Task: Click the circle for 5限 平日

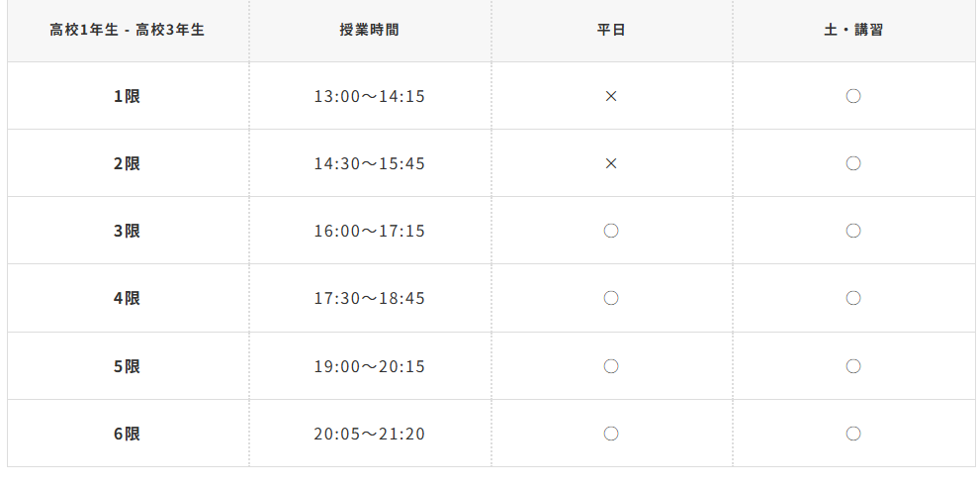Action: [x=611, y=366]
